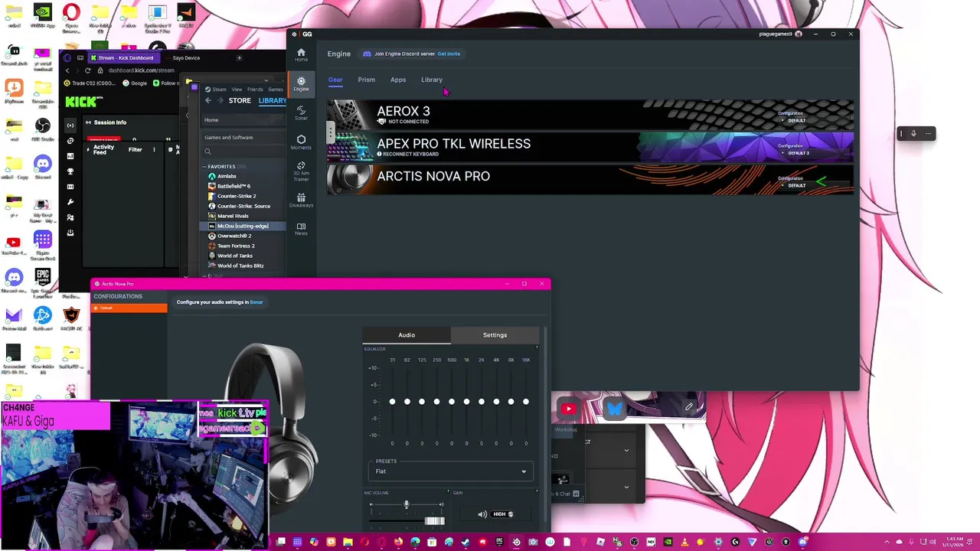Switch to the Prism tab in Engine
This screenshot has width=980, height=551.
(x=366, y=80)
